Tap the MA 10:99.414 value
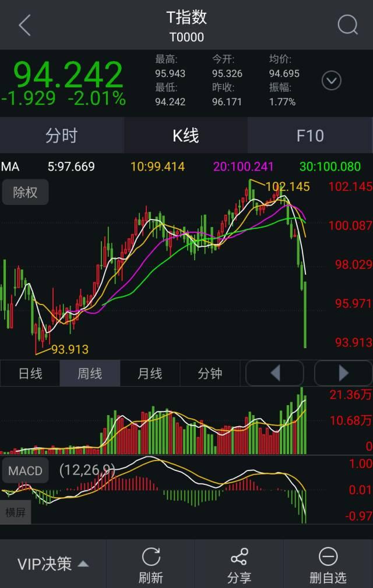Screen dimensions: 373x588 coord(157,167)
